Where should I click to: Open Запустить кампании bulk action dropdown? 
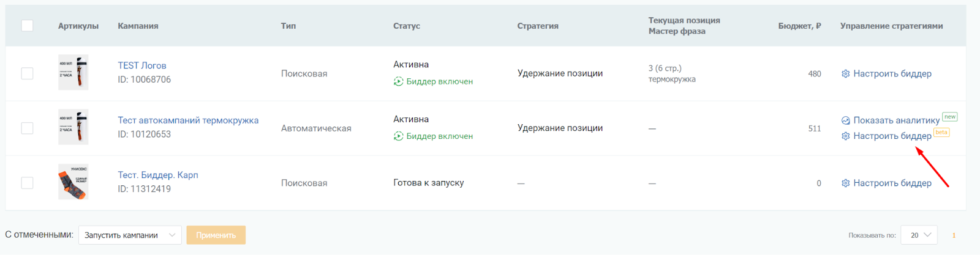pyautogui.click(x=130, y=235)
